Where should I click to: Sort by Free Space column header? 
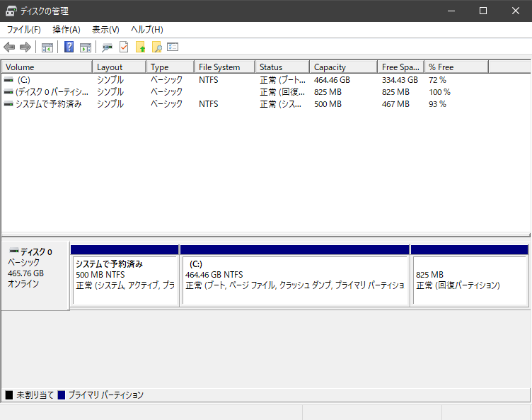click(x=400, y=67)
